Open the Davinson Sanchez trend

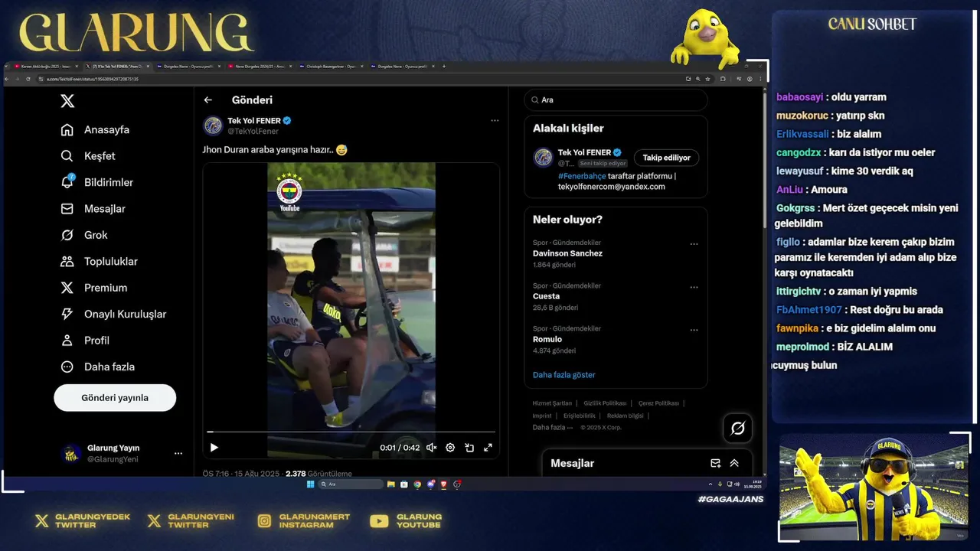click(x=567, y=253)
